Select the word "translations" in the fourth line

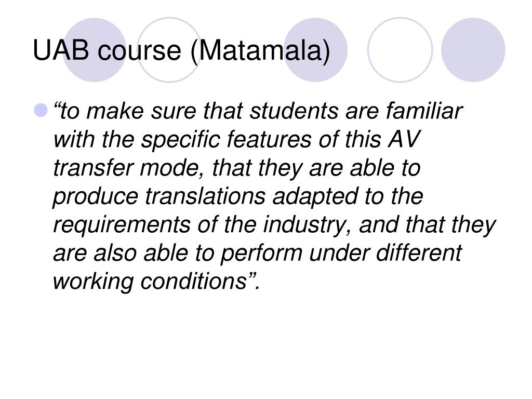pyautogui.click(x=206, y=196)
